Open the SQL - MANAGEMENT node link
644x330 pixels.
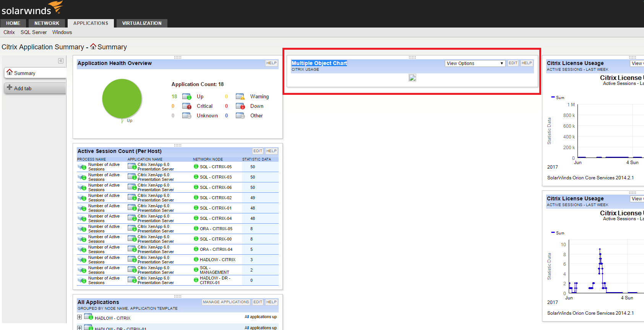[214, 270]
